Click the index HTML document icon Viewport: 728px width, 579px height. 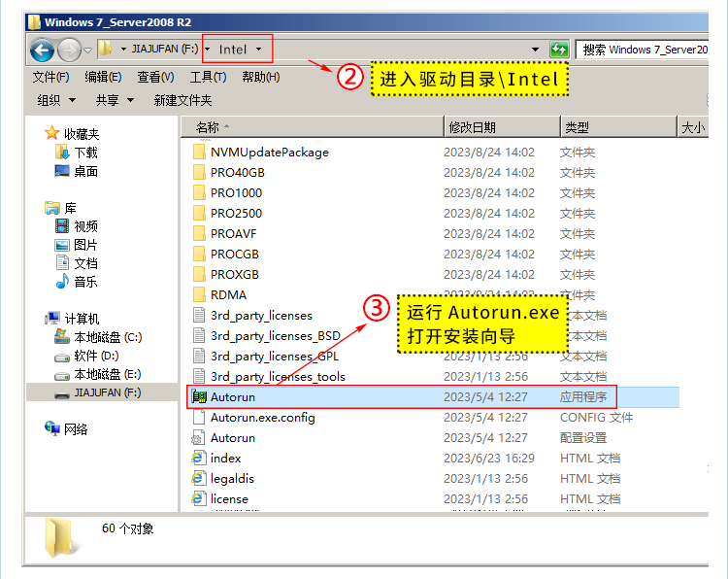tap(198, 459)
